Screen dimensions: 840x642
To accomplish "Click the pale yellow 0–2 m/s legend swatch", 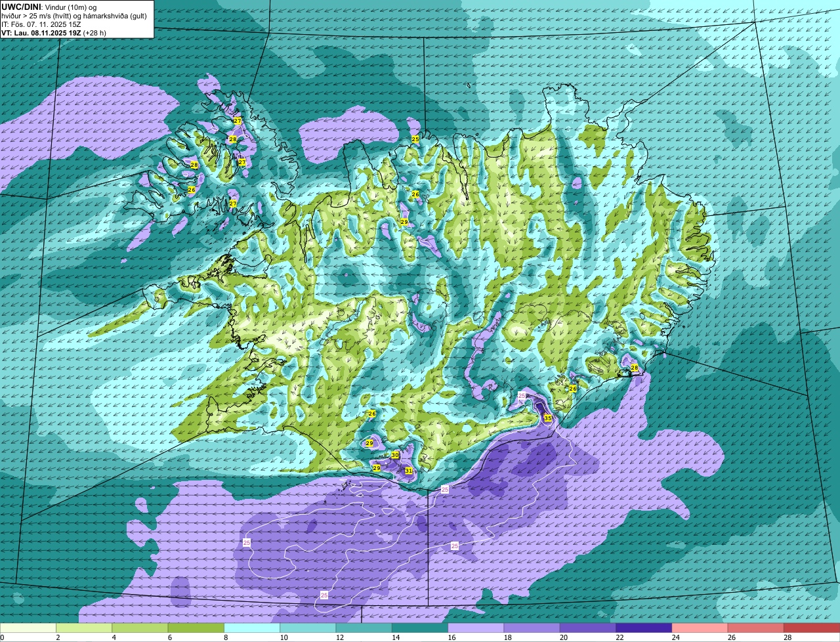I will click(x=28, y=628).
